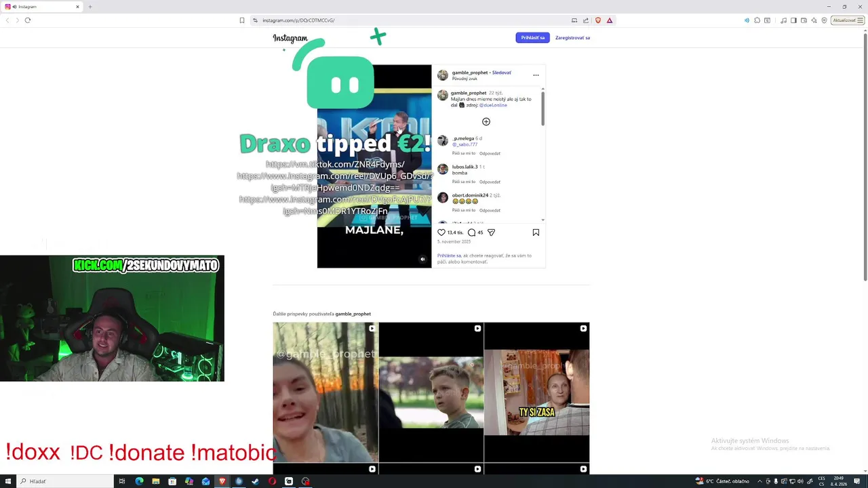Launch Microsoft Edge from taskbar
Screen dimensions: 868x488
pos(139,481)
